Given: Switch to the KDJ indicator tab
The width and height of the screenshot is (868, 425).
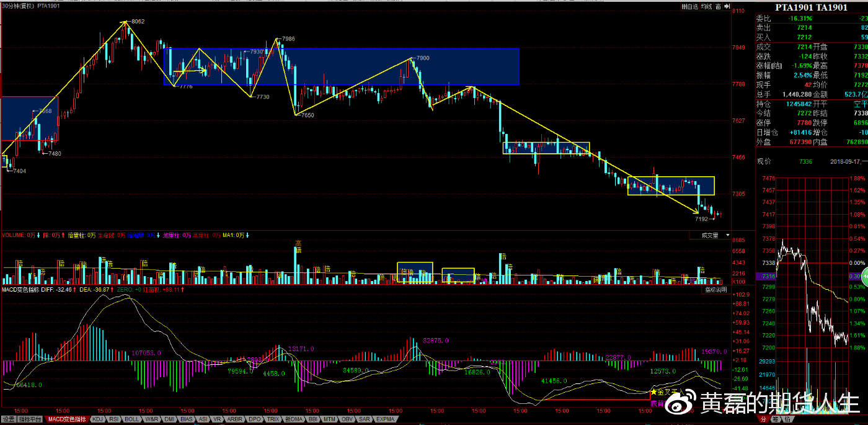Looking at the screenshot, I should point(97,420).
